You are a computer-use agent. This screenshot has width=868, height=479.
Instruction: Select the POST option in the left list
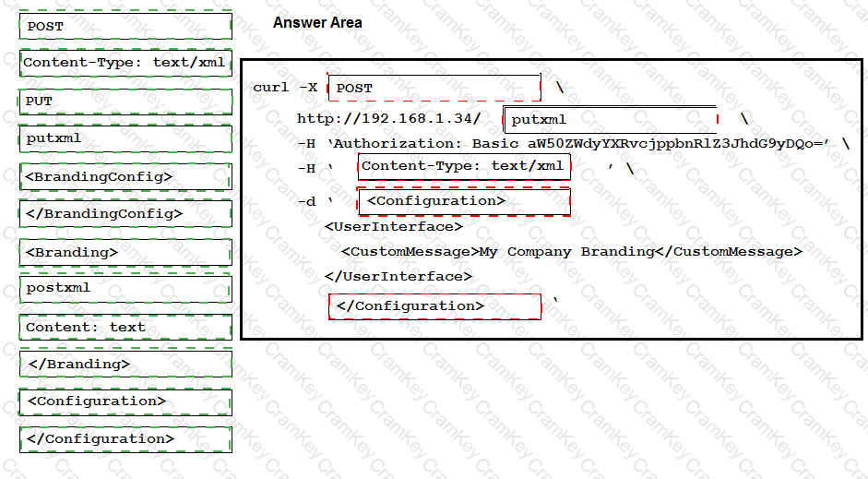(x=125, y=26)
